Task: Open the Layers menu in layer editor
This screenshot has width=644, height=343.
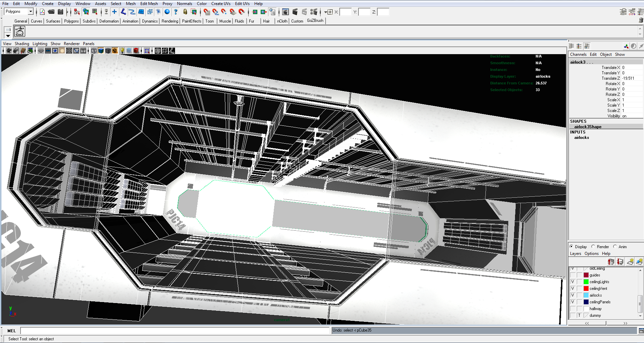Action: [575, 254]
